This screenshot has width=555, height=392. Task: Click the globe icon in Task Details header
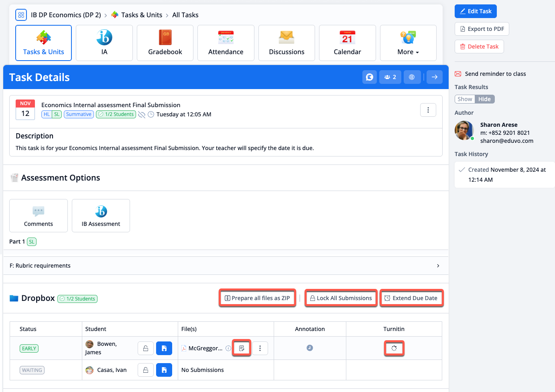click(412, 77)
